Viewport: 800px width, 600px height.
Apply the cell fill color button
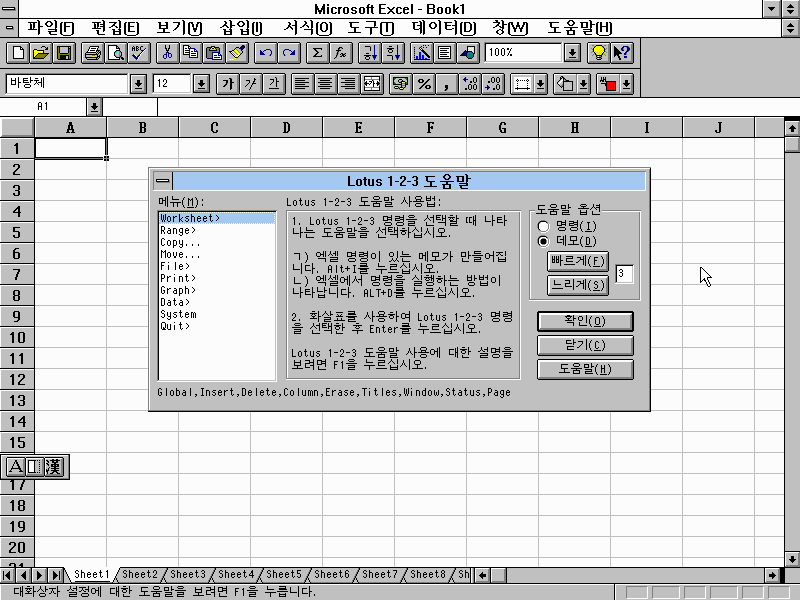coord(565,84)
